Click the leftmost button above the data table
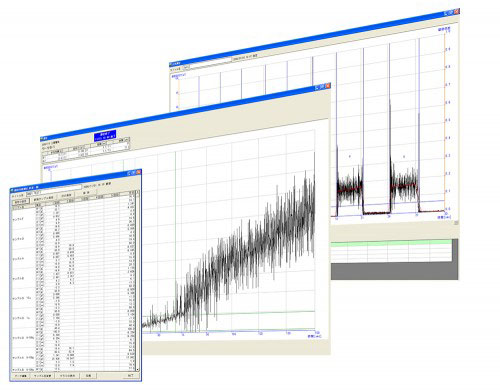The width and height of the screenshot is (500, 392). [21, 202]
